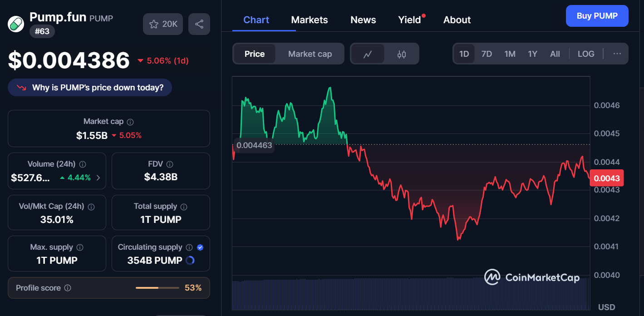644x316 pixels.
Task: Show the Volume (24h) info icon
Action: [x=83, y=164]
